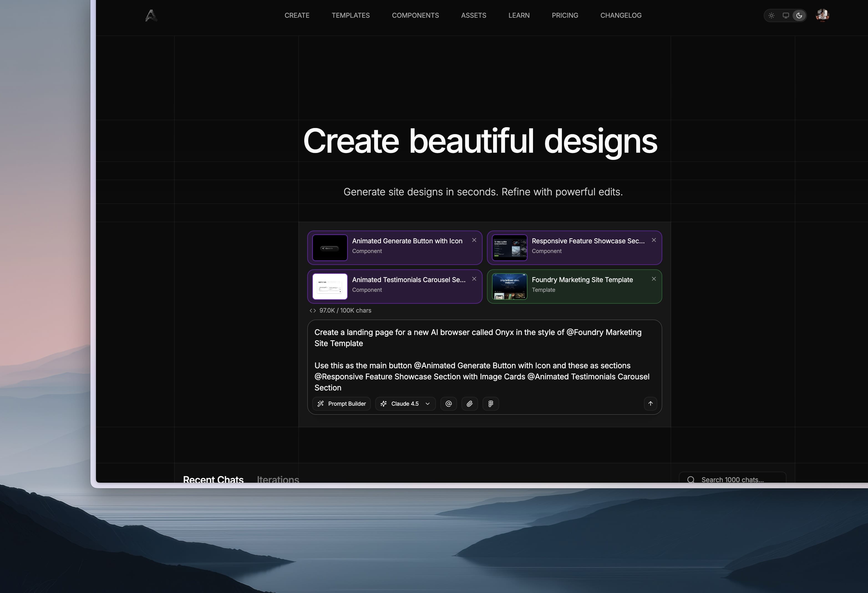Open the @ mention picker
Viewport: 868px width, 593px height.
click(x=449, y=403)
